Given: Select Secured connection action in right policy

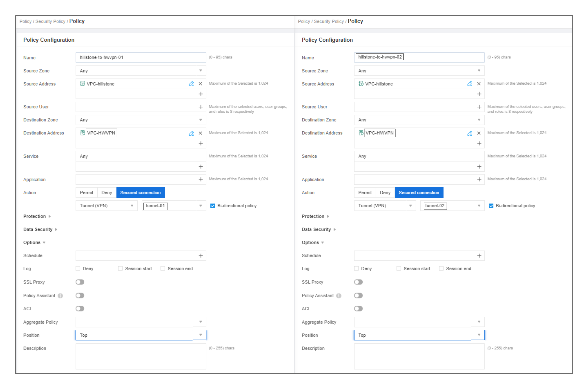Looking at the screenshot, I should click(419, 193).
